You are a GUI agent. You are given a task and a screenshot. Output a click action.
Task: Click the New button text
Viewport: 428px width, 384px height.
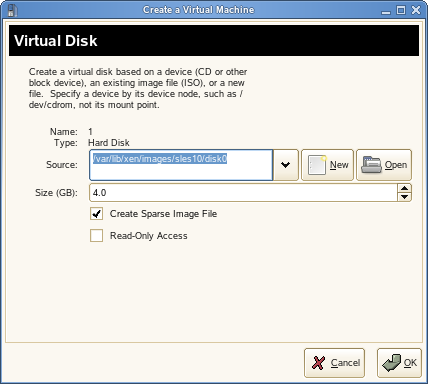pyautogui.click(x=339, y=165)
